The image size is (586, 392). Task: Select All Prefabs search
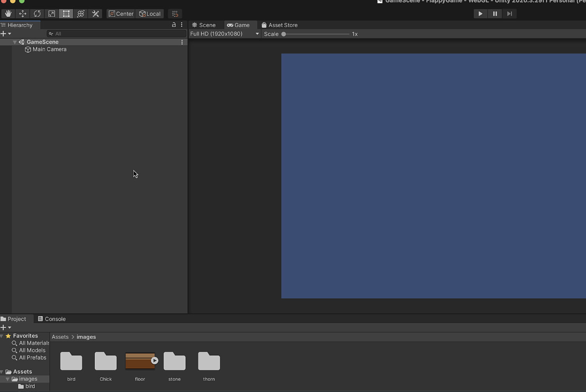click(32, 358)
